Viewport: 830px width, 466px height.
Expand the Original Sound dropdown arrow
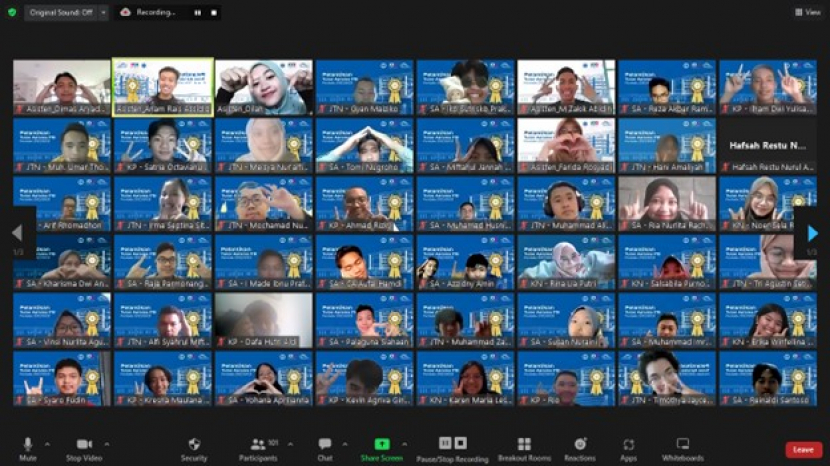103,13
